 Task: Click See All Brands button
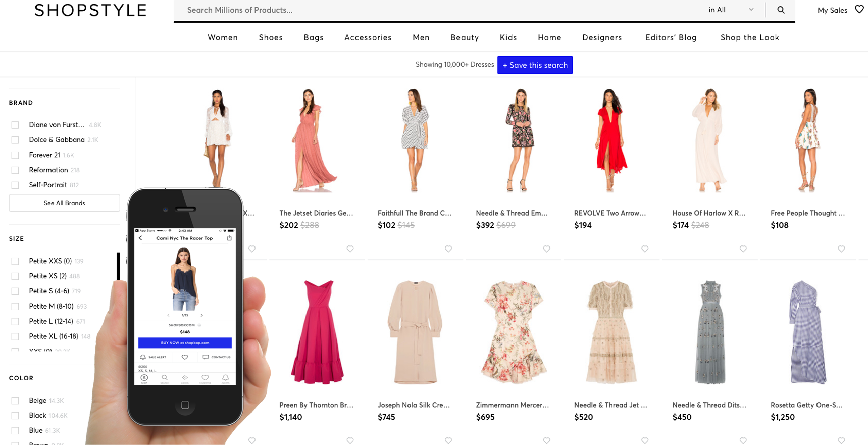[64, 203]
